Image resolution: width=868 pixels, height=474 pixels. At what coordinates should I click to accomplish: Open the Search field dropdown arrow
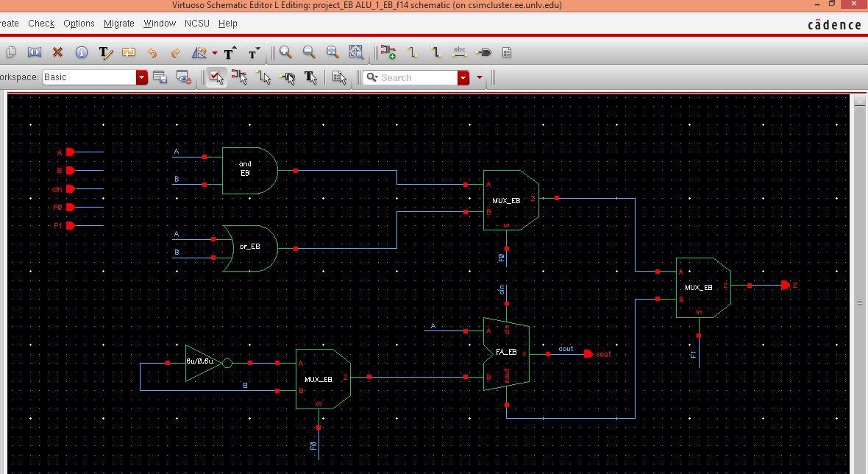pos(463,77)
